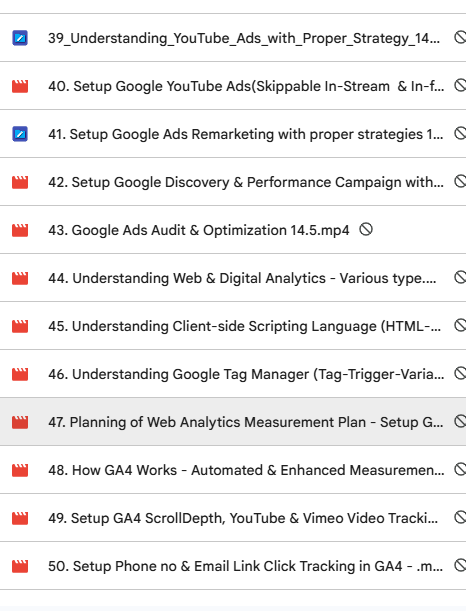Click the red video icon for file 44. Understanding Web & Digital Analytics
Image resolution: width=466 pixels, height=611 pixels.
click(x=20, y=278)
